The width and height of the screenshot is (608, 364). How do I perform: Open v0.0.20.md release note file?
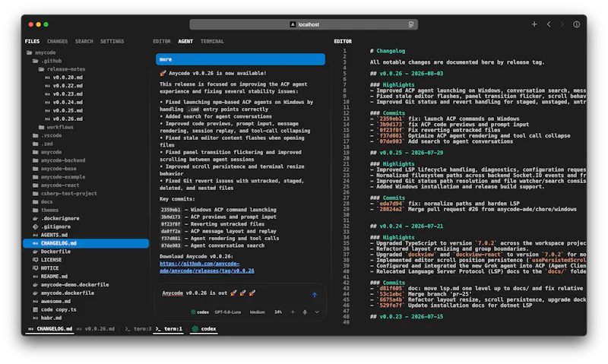[x=64, y=78]
